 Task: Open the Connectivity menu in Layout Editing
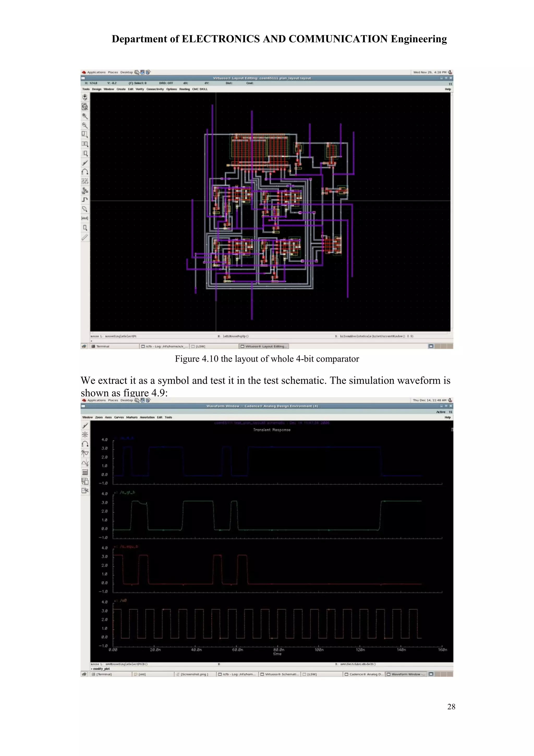click(x=155, y=89)
